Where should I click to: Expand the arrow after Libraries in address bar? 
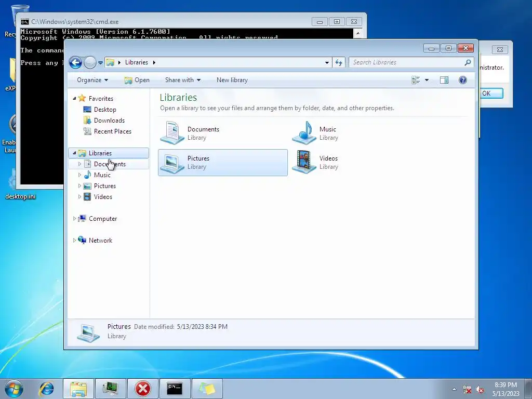coord(154,62)
